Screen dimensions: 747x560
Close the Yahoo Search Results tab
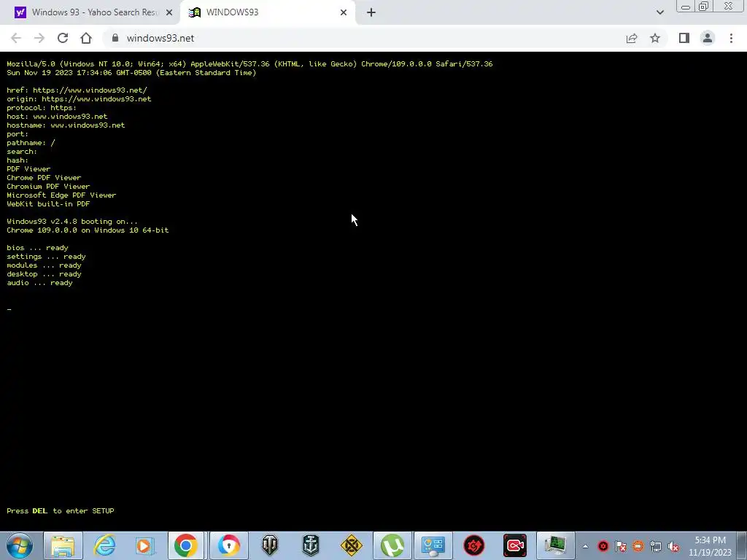click(169, 12)
